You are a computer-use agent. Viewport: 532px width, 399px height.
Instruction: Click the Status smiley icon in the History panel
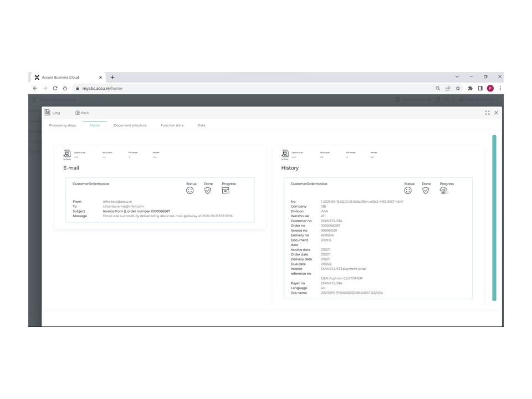click(408, 190)
